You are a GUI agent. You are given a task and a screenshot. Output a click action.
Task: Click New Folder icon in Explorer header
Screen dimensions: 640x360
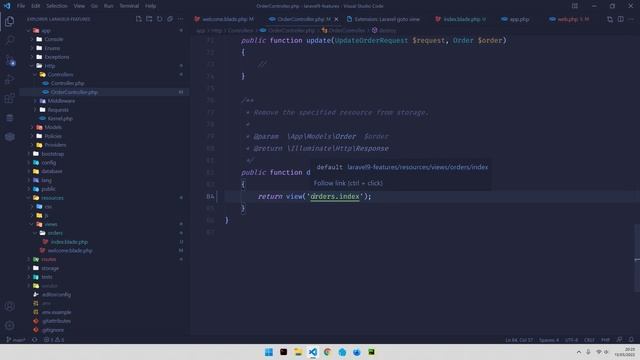149,19
